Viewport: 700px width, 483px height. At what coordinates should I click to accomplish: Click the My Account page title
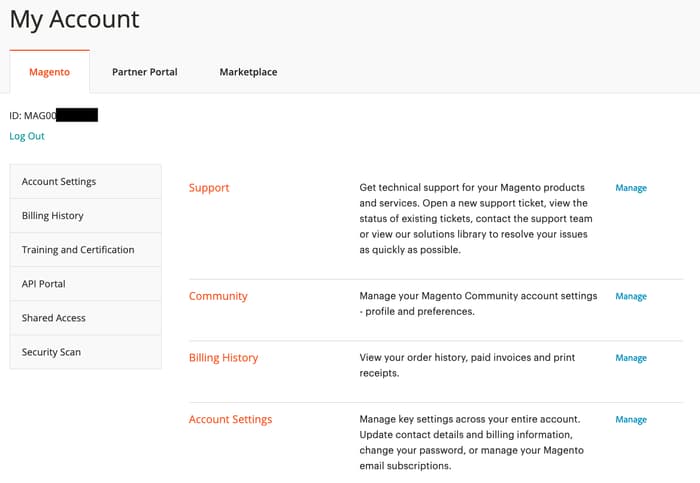click(75, 19)
